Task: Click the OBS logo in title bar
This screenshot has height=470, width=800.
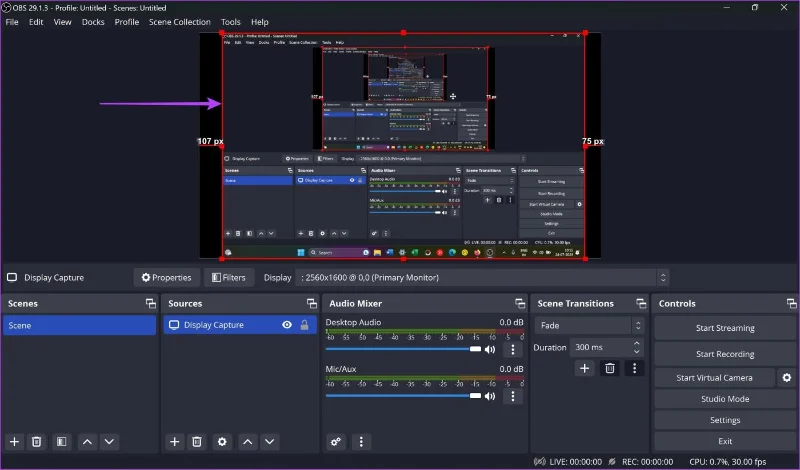Action: (x=6, y=8)
